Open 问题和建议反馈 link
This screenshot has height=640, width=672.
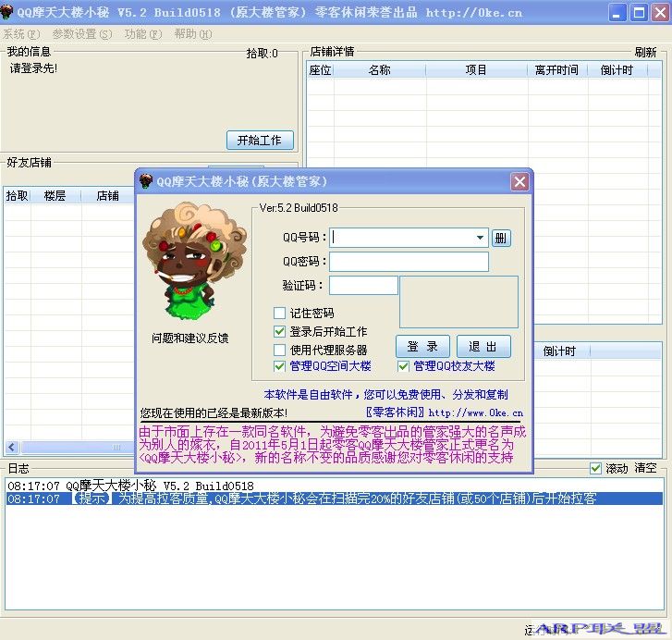tap(189, 338)
